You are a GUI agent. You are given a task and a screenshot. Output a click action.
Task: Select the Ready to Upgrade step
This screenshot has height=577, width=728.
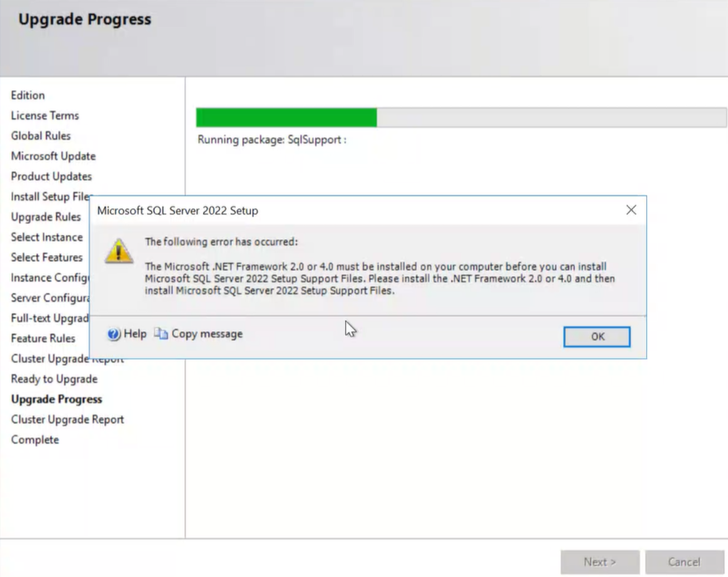point(54,379)
